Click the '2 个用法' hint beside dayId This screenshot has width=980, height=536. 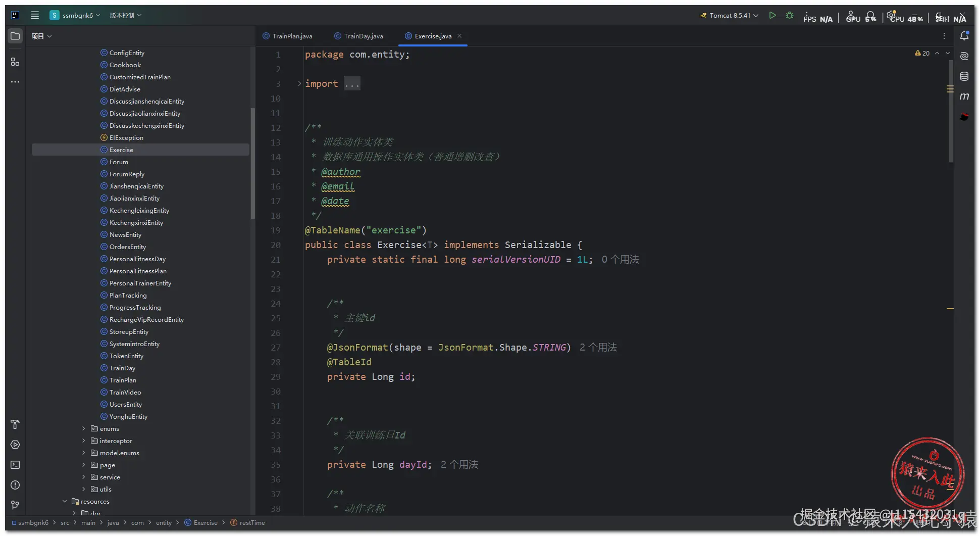tap(459, 465)
